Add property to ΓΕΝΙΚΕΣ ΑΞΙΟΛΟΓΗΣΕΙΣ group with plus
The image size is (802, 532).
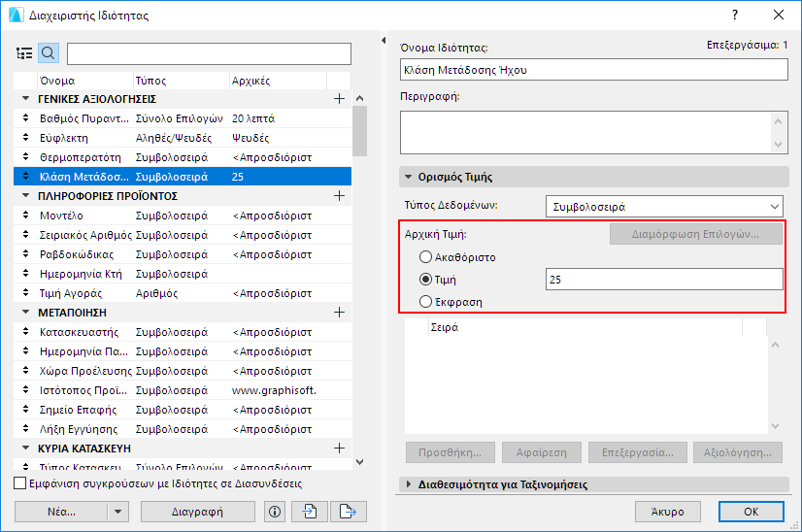coord(339,99)
